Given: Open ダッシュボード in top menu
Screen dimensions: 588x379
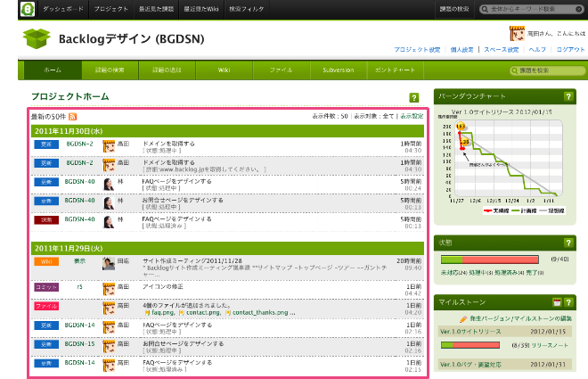Looking at the screenshot, I should (63, 9).
